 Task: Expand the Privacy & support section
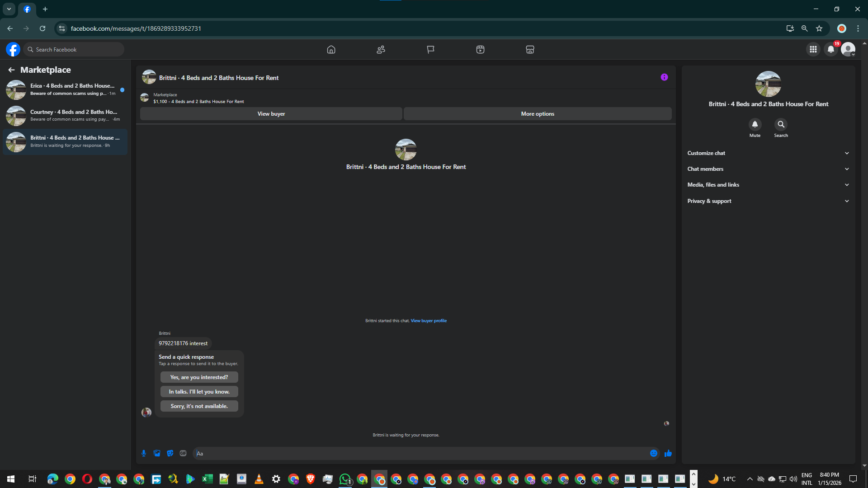coord(768,201)
